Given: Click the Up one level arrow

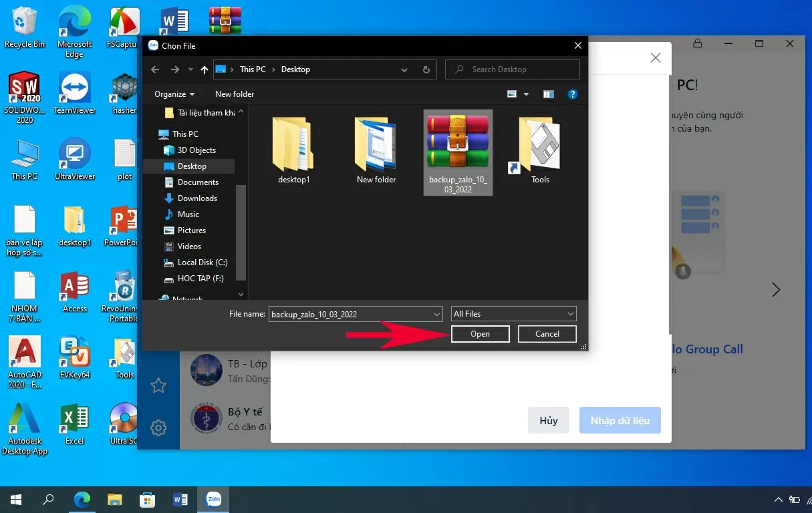Looking at the screenshot, I should coord(205,69).
